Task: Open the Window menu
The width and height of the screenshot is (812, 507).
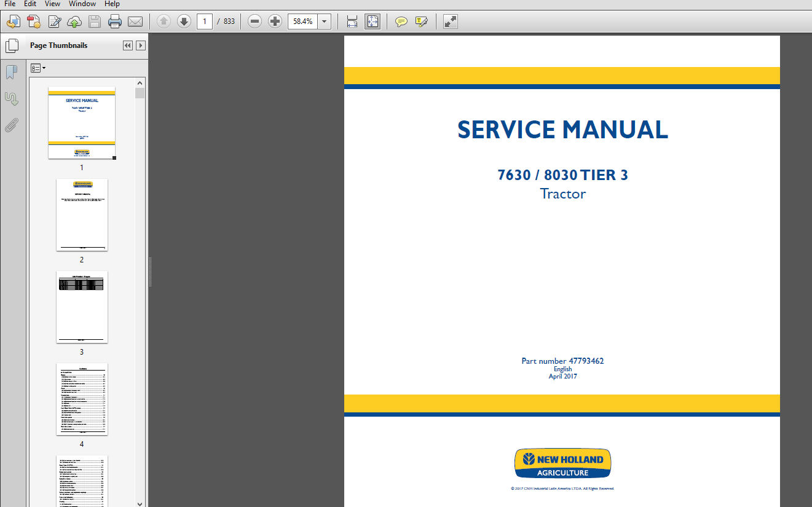Action: [82, 4]
